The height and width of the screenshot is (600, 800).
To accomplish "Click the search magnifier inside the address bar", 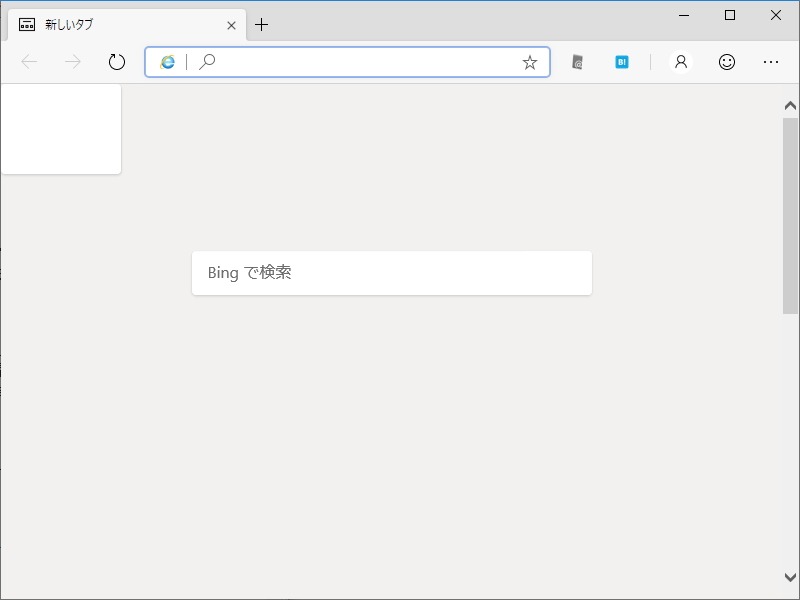I will [x=207, y=62].
